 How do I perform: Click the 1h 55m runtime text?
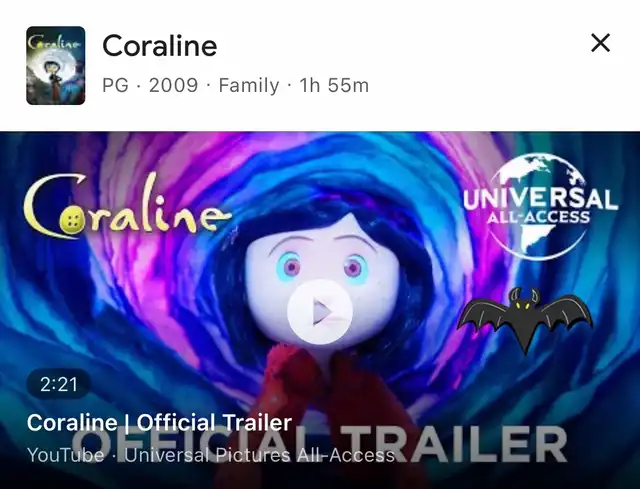(x=334, y=86)
